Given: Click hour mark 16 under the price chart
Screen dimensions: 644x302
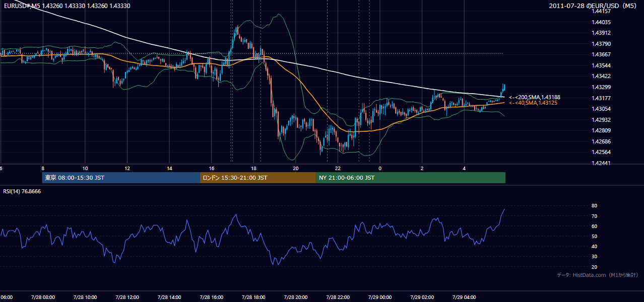Looking at the screenshot, I should [212, 168].
